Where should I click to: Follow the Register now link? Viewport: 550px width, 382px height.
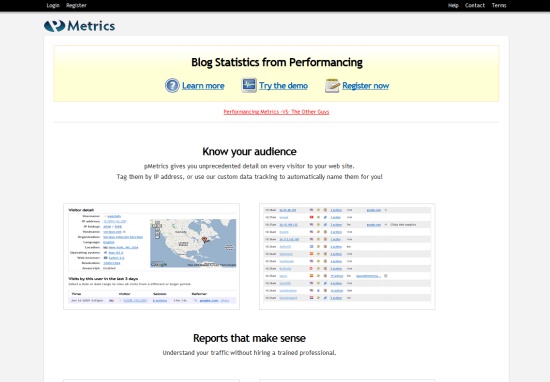click(x=365, y=86)
